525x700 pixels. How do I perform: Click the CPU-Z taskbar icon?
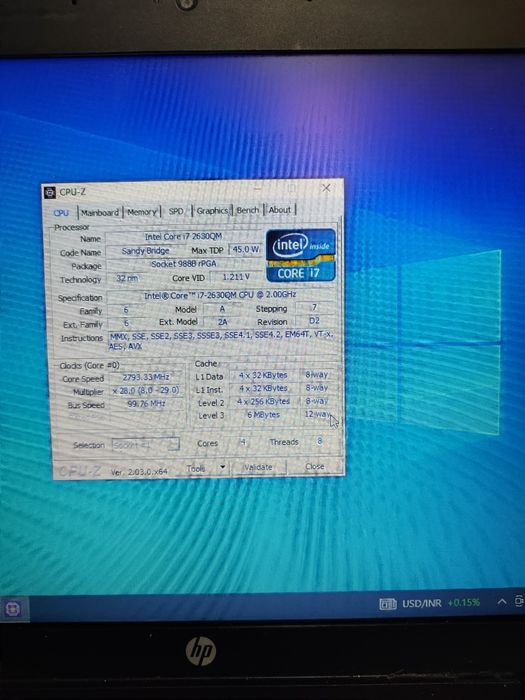[x=13, y=609]
